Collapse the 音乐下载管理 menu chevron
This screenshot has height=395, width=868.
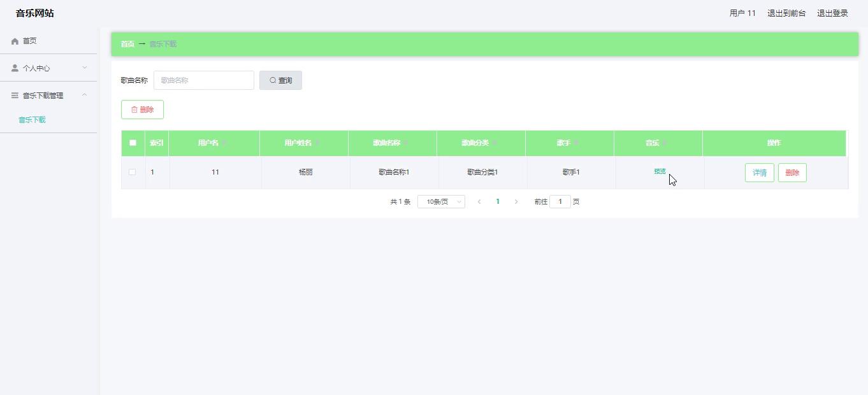pos(84,95)
